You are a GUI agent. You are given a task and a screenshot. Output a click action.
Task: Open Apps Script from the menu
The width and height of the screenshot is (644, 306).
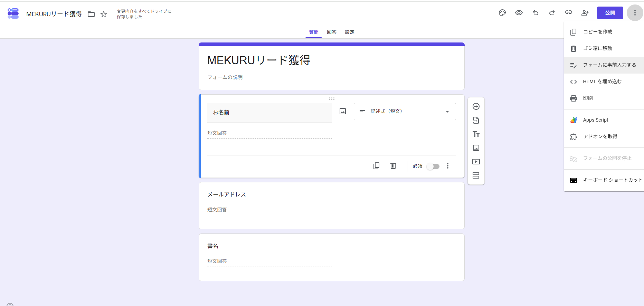[604, 120]
